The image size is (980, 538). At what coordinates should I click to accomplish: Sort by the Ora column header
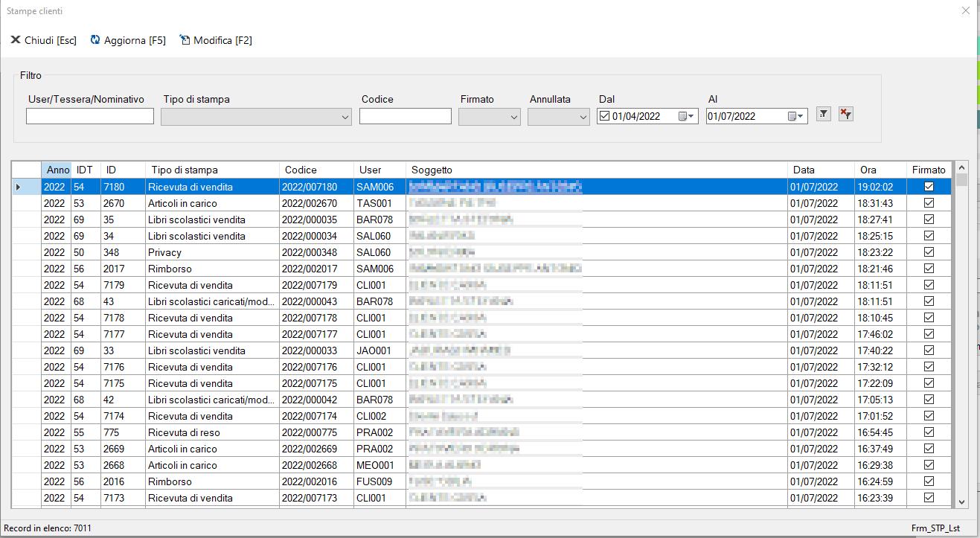point(881,170)
